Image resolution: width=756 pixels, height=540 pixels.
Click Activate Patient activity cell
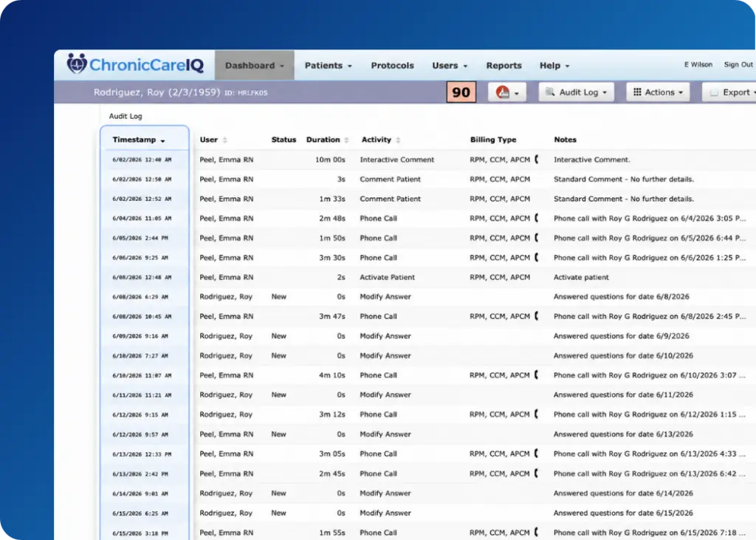click(387, 277)
